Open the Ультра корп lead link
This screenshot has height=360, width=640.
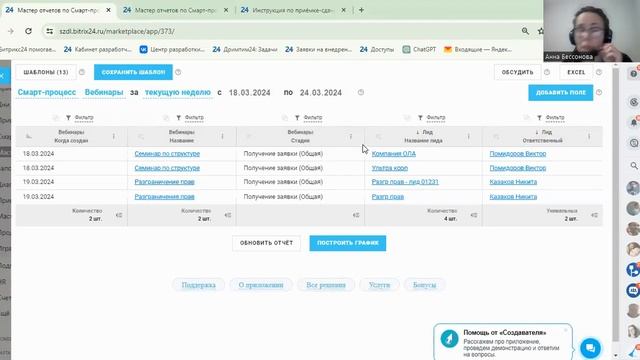point(389,168)
